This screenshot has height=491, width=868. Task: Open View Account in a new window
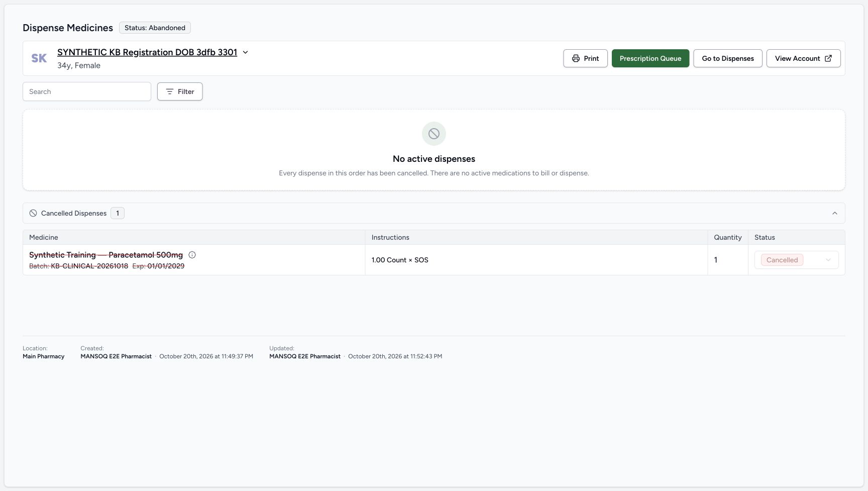click(x=803, y=58)
